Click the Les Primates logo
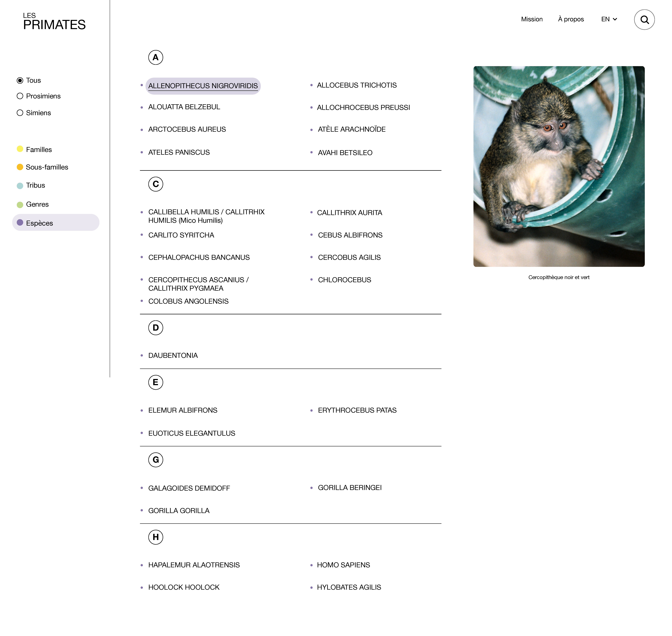The image size is (672, 636). [54, 22]
